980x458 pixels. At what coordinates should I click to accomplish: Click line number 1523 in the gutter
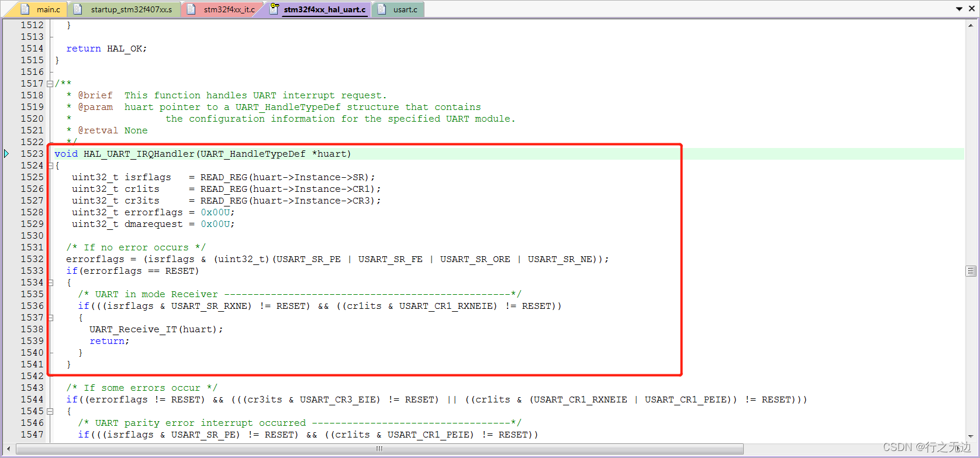32,154
